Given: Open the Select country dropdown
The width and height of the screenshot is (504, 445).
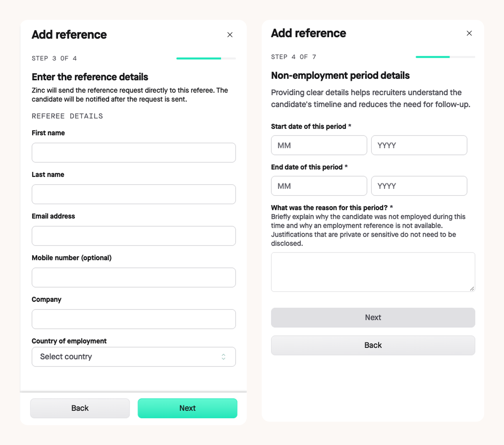Looking at the screenshot, I should (134, 356).
